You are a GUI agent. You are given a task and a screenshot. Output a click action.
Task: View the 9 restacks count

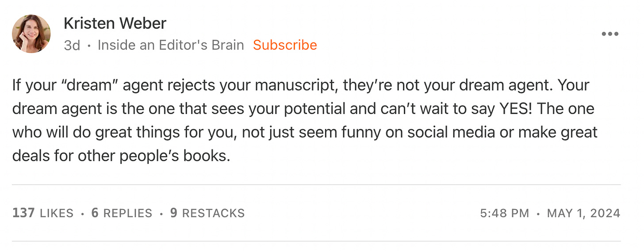[x=174, y=213]
